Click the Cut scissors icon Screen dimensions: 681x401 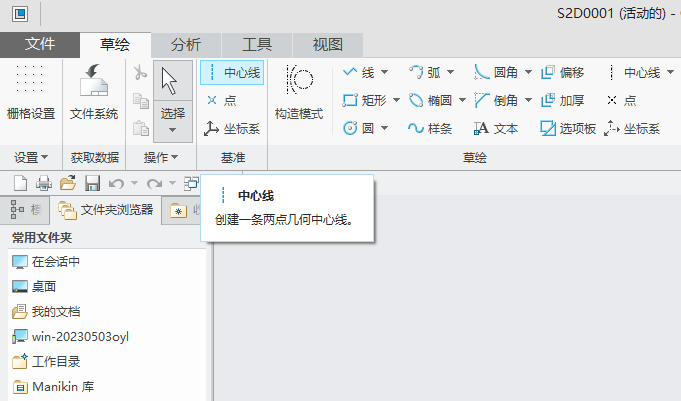point(140,73)
